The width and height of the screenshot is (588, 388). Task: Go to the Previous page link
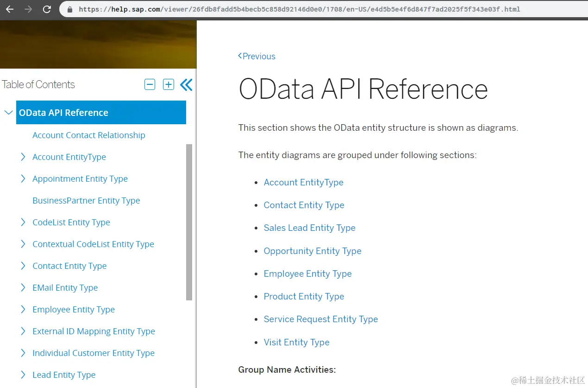coord(256,56)
